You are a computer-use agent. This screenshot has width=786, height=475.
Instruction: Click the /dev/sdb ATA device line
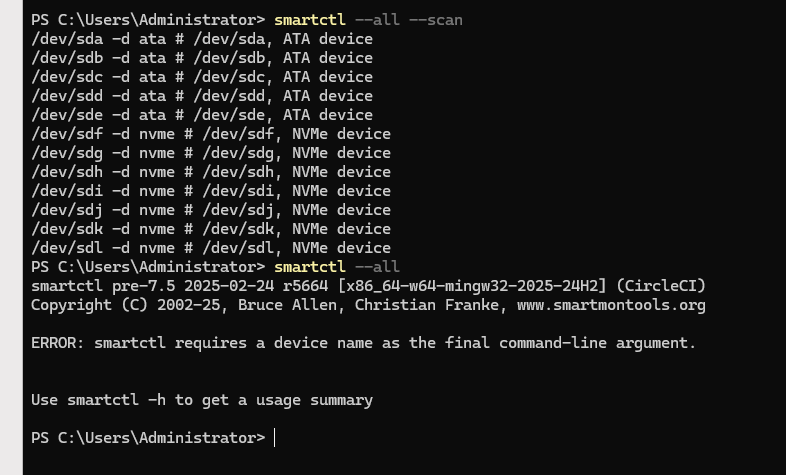click(201, 58)
